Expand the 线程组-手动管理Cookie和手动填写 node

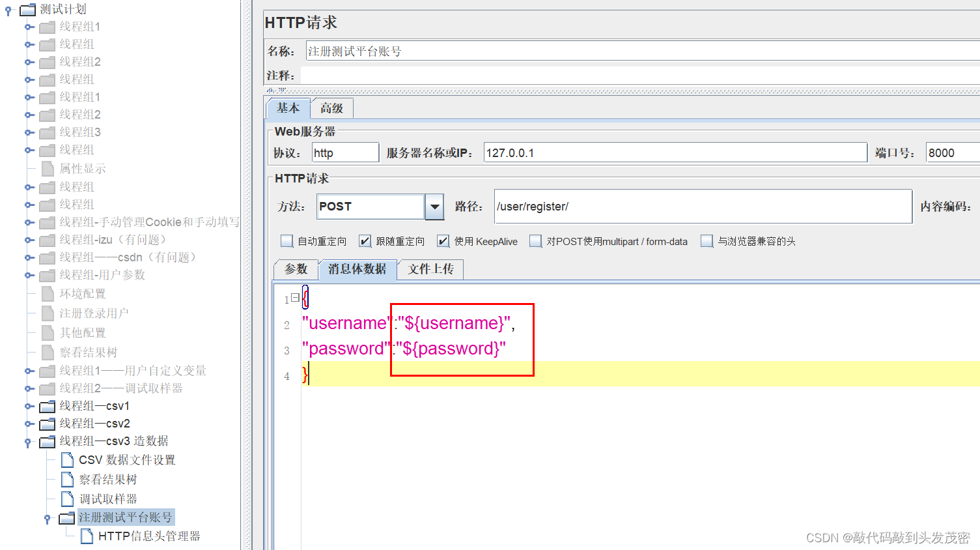pos(28,222)
